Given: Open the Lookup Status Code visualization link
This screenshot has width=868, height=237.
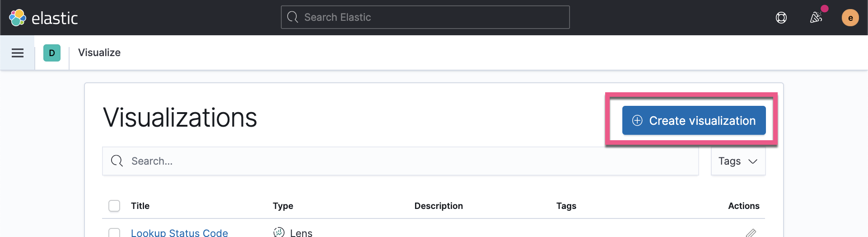Looking at the screenshot, I should point(179,232).
